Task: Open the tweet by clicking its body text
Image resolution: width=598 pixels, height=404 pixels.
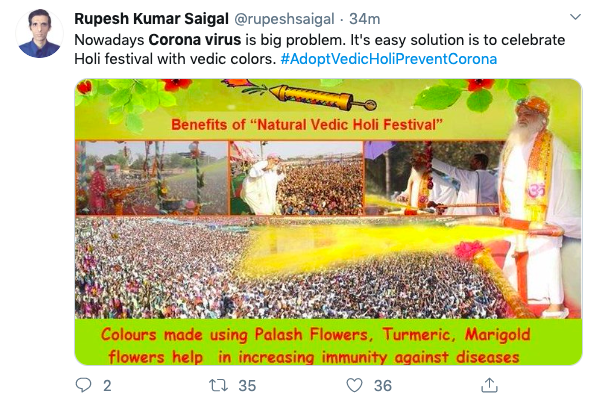Action: click(320, 49)
